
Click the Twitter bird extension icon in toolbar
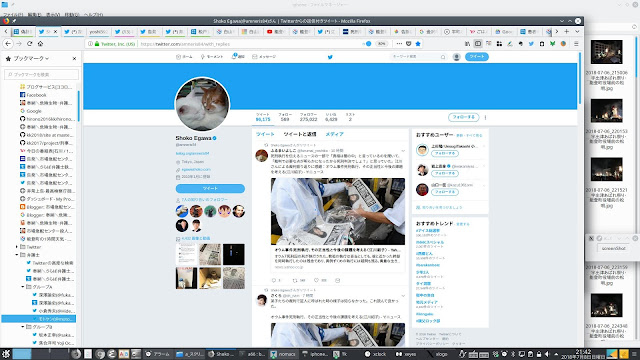[x=531, y=44]
